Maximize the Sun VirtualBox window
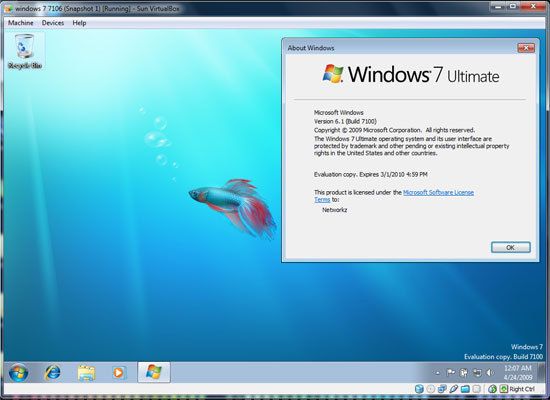550x400 pixels. click(513, 6)
